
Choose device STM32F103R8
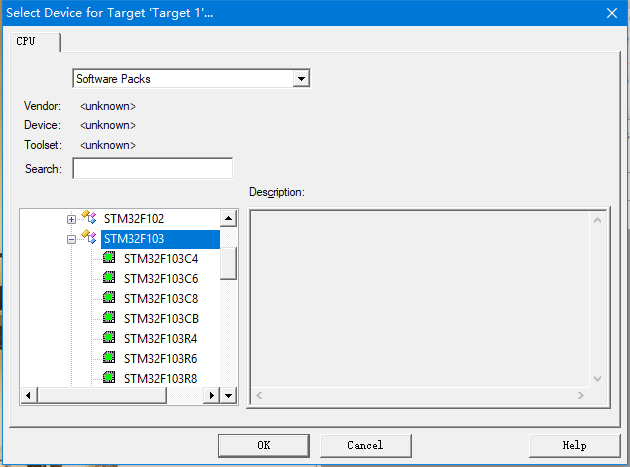pos(160,378)
